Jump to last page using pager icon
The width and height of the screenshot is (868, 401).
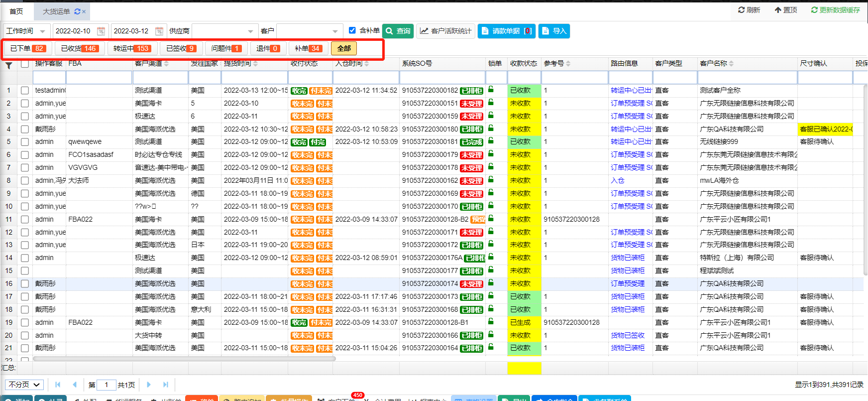pos(166,385)
